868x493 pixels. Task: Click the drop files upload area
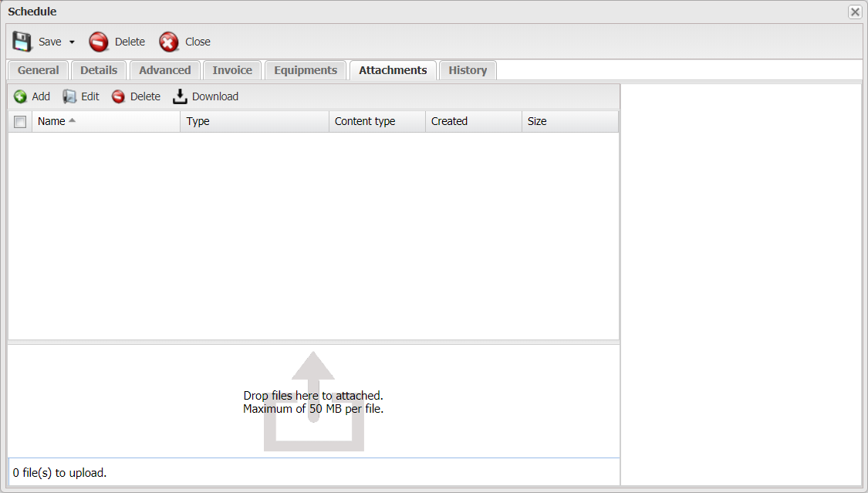313,402
